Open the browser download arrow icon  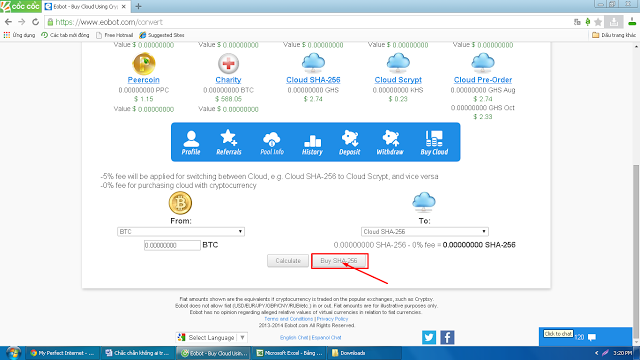coord(613,22)
